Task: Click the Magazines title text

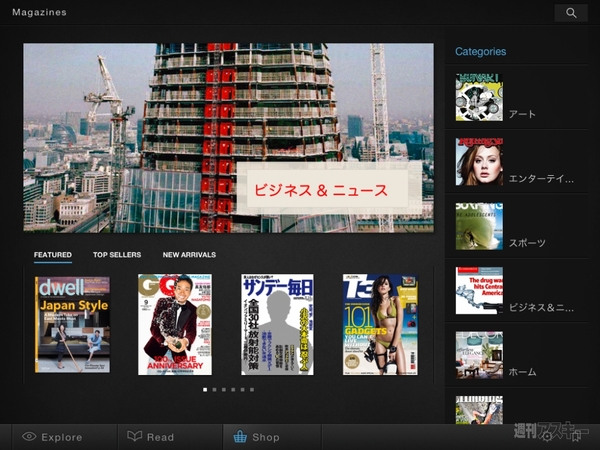Action: tap(39, 12)
